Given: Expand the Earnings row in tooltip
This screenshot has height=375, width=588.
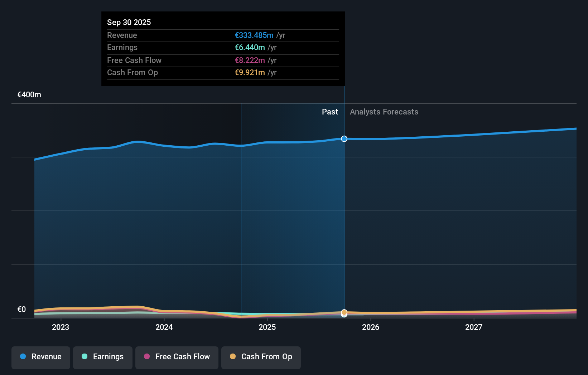Looking at the screenshot, I should (223, 47).
